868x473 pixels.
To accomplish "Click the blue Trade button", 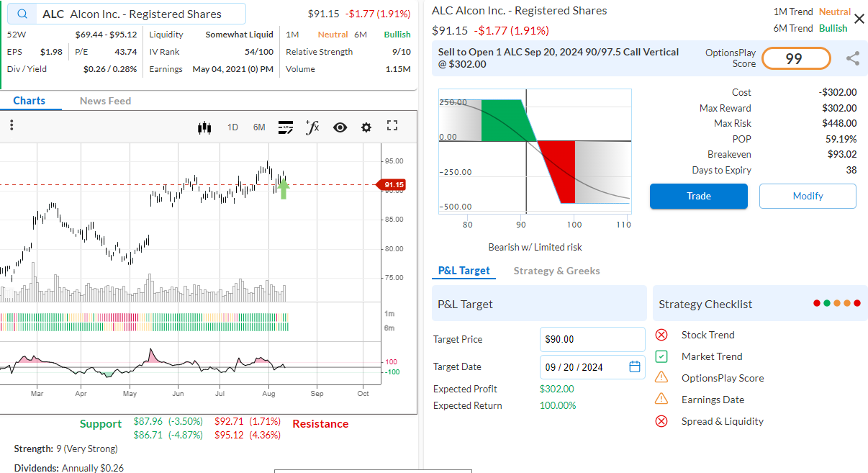I will pyautogui.click(x=699, y=196).
